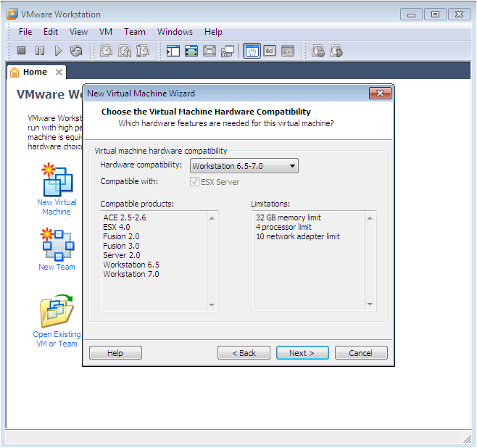The height and width of the screenshot is (448, 477).
Task: Click the Record toolbar icon
Action: [318, 51]
